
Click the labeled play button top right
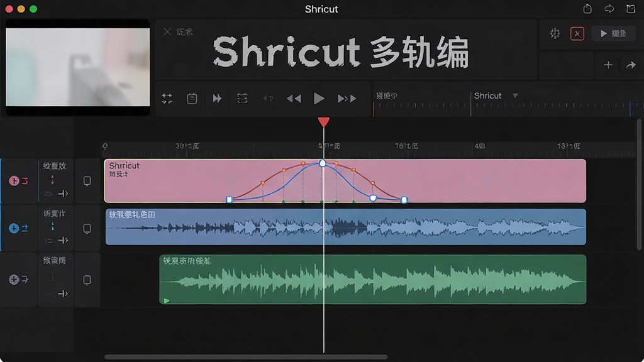[614, 34]
